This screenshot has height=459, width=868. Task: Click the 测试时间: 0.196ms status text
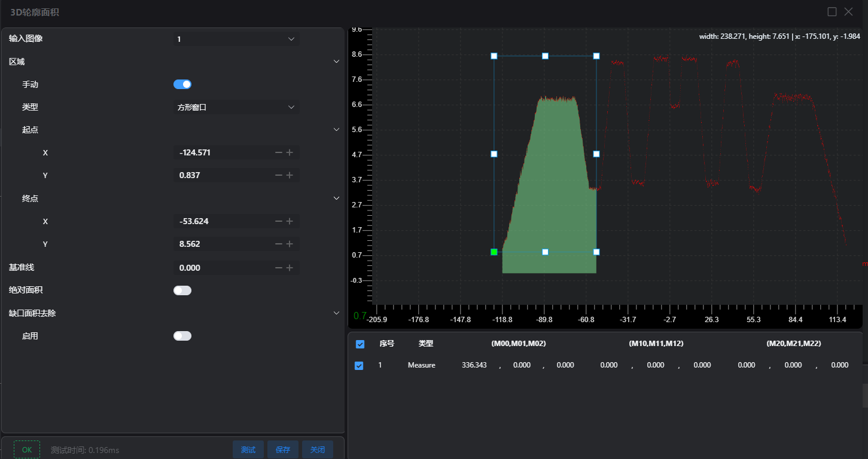point(85,450)
